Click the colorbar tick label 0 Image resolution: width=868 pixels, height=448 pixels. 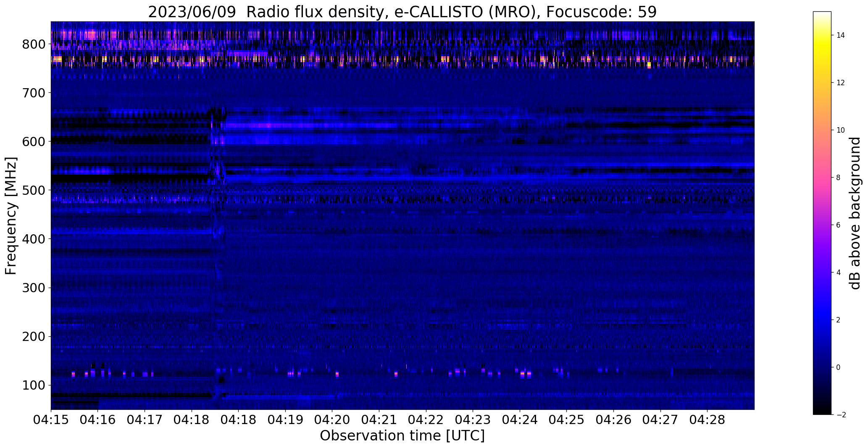tap(838, 367)
